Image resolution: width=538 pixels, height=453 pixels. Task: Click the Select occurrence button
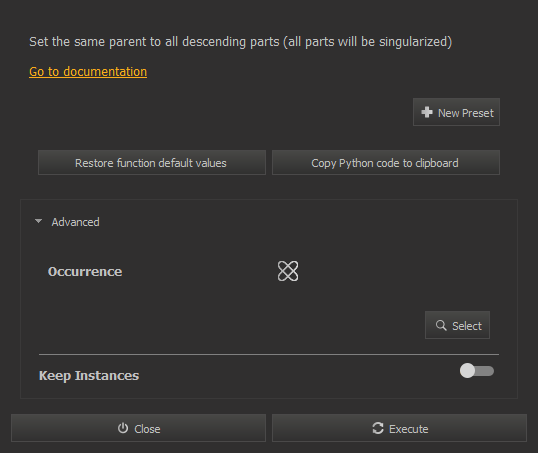457,325
